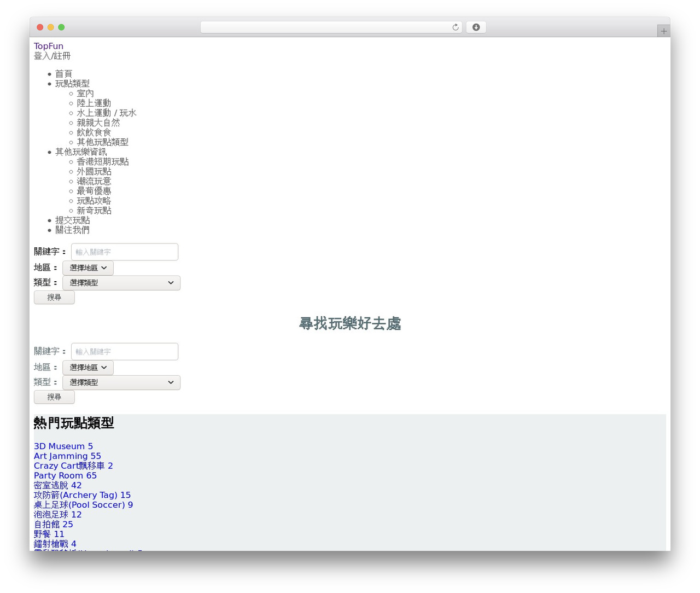Open the 密室逃脫 42 link
The height and width of the screenshot is (593, 700).
58,486
